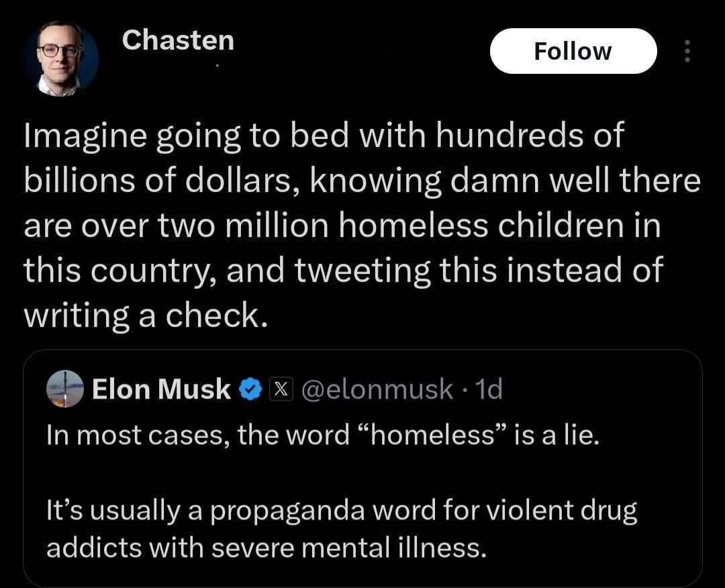Click the Elon Musk display name

pos(160,389)
